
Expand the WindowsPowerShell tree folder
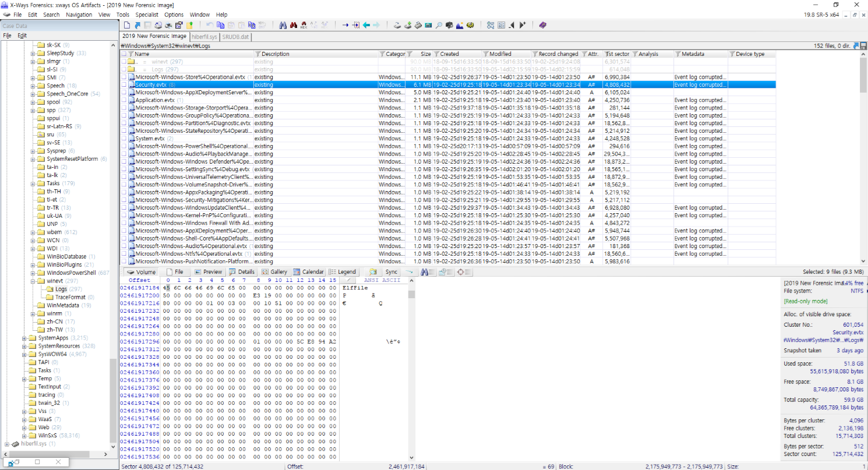coord(33,273)
